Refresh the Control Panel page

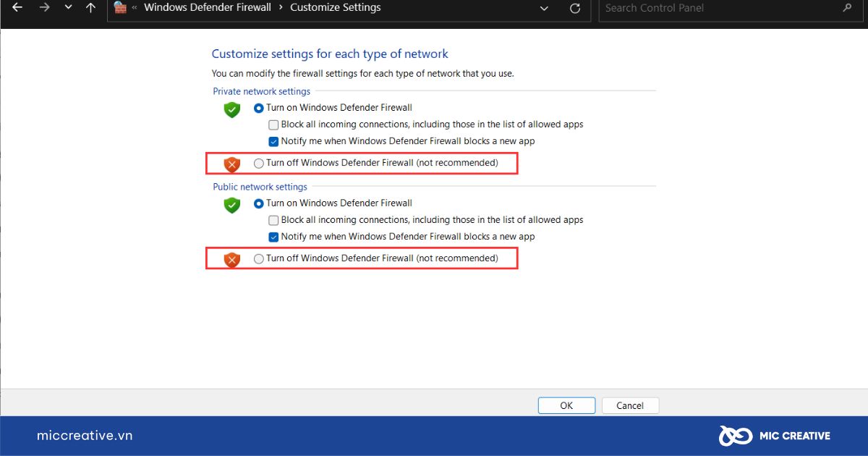575,8
